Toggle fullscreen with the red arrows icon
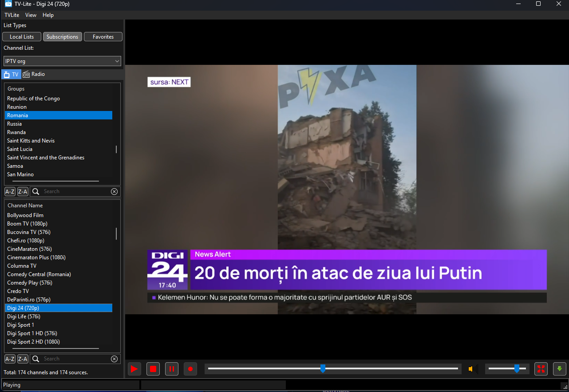The height and width of the screenshot is (392, 569). [541, 369]
